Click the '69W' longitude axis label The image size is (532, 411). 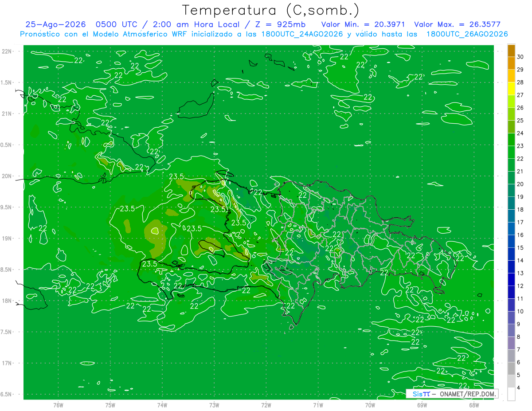click(422, 405)
